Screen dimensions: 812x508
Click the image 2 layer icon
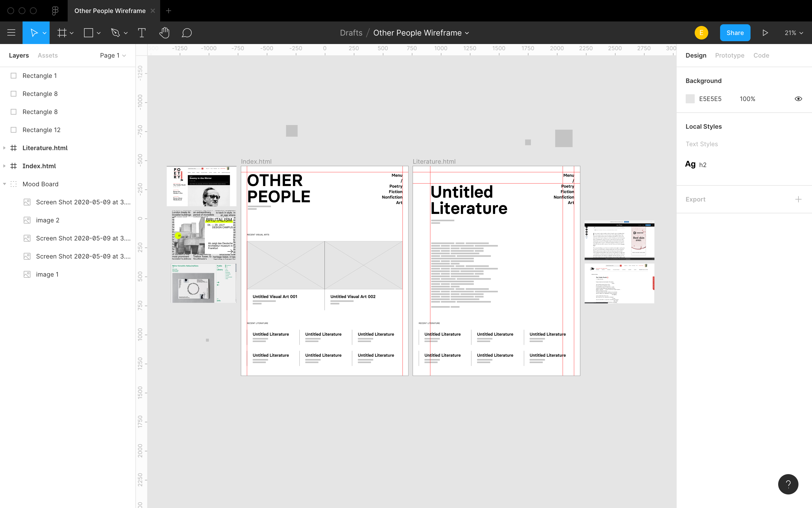tap(27, 220)
